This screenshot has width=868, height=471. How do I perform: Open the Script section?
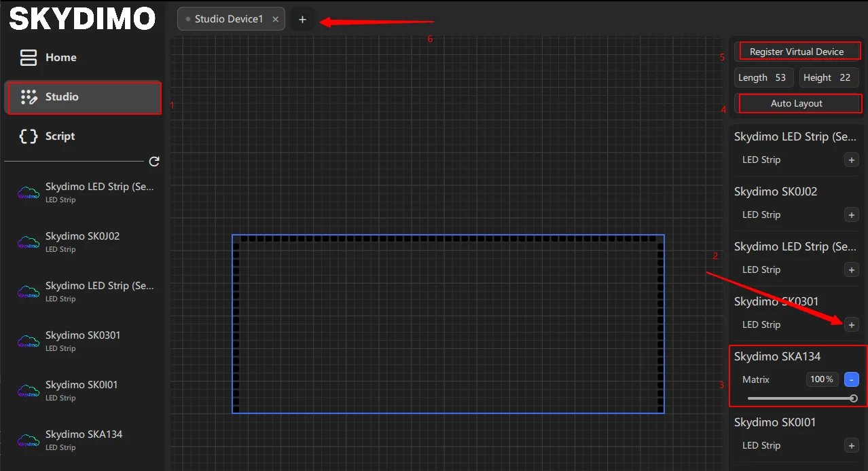(59, 136)
